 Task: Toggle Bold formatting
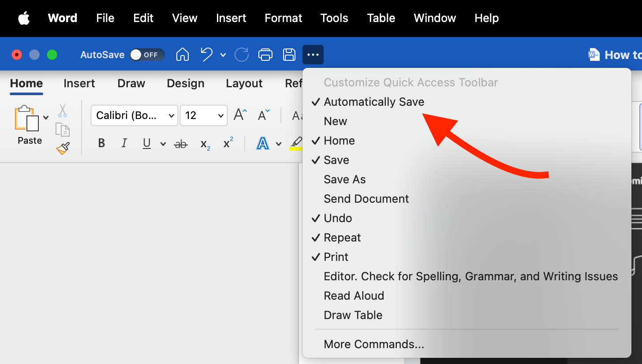101,143
